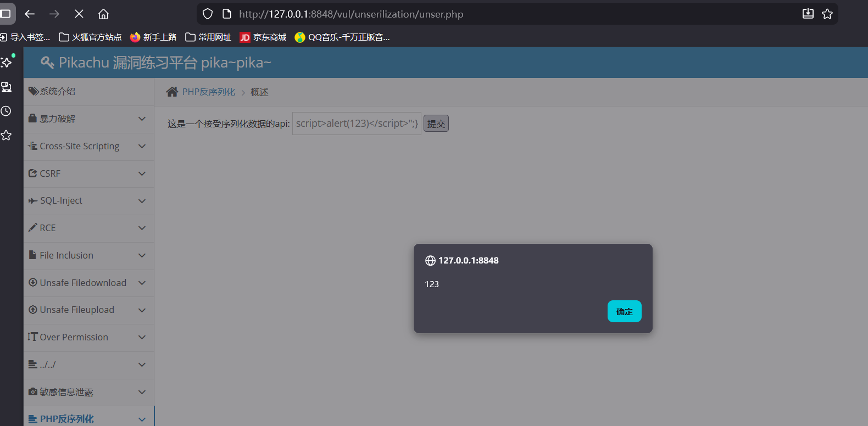
Task: Click the browser back arrow
Action: tap(30, 14)
